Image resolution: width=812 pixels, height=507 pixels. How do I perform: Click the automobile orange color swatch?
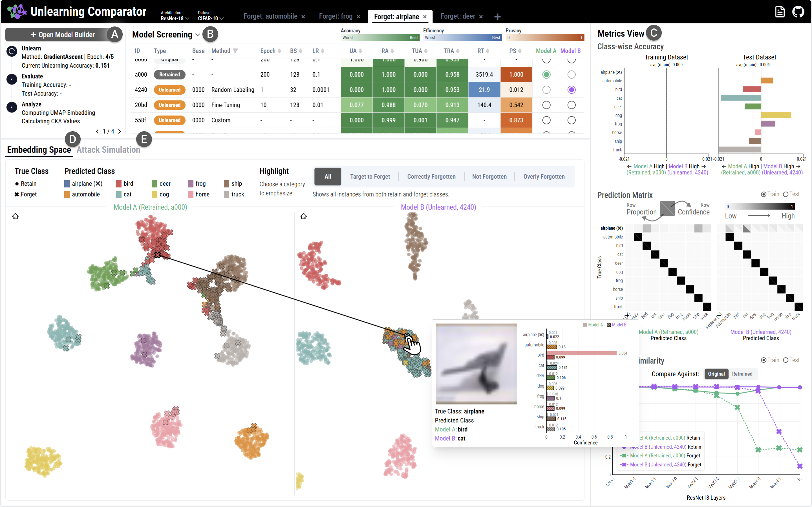pyautogui.click(x=67, y=194)
